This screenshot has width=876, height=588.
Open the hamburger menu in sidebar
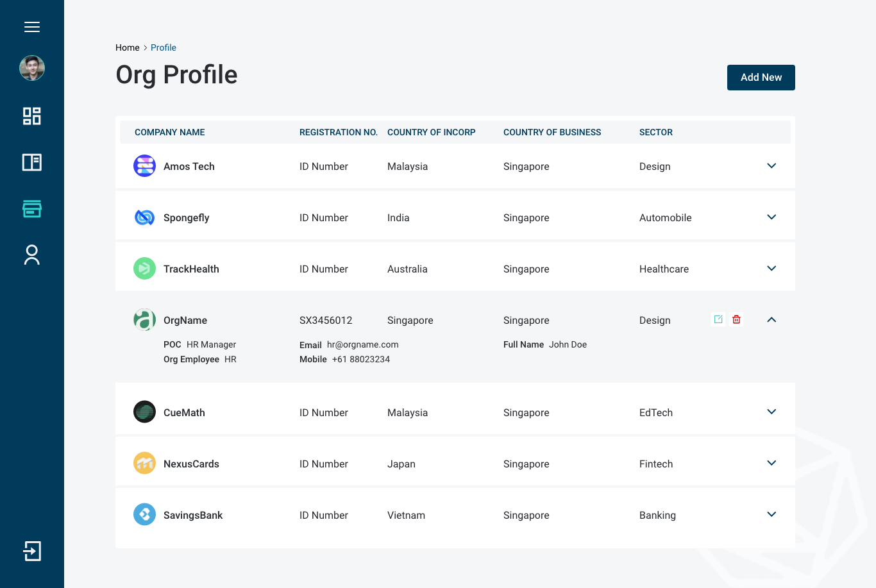(32, 27)
